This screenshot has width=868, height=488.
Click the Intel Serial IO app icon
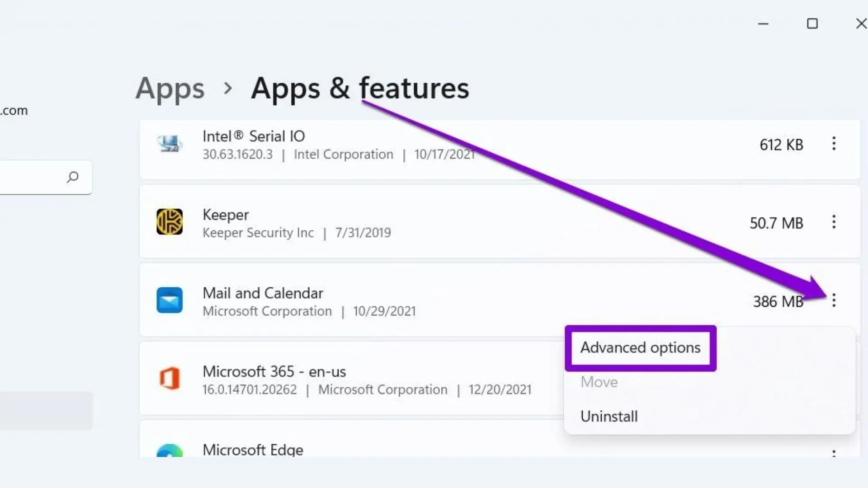tap(170, 144)
